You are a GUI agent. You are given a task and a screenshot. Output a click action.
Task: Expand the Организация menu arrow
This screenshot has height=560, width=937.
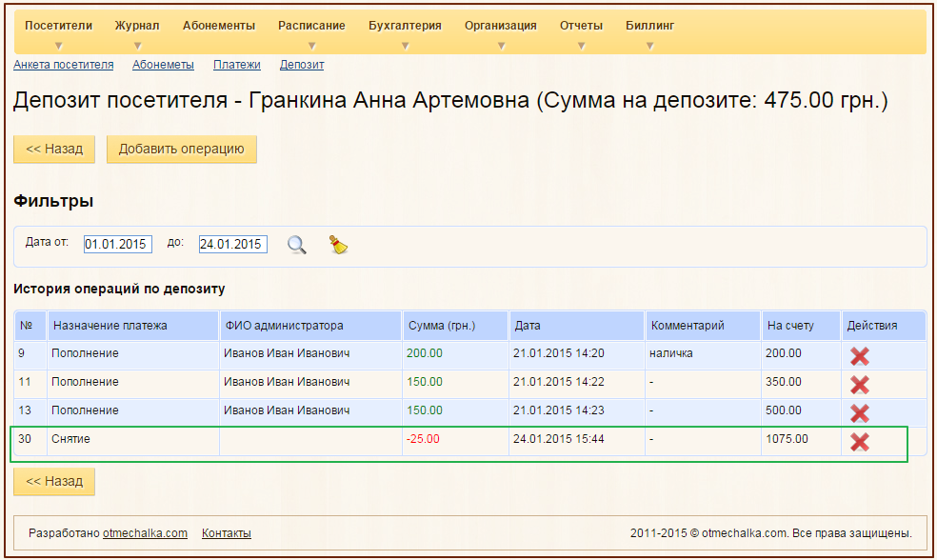[x=502, y=46]
